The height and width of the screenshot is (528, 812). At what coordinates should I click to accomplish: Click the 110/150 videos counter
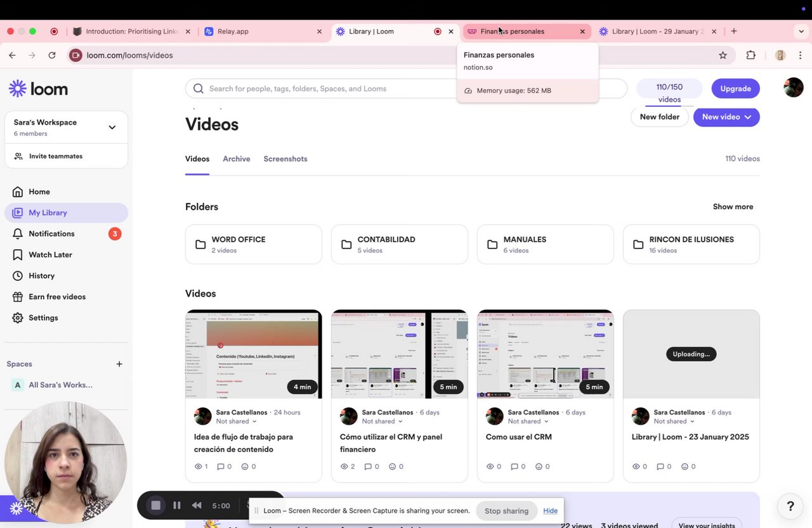(x=669, y=92)
